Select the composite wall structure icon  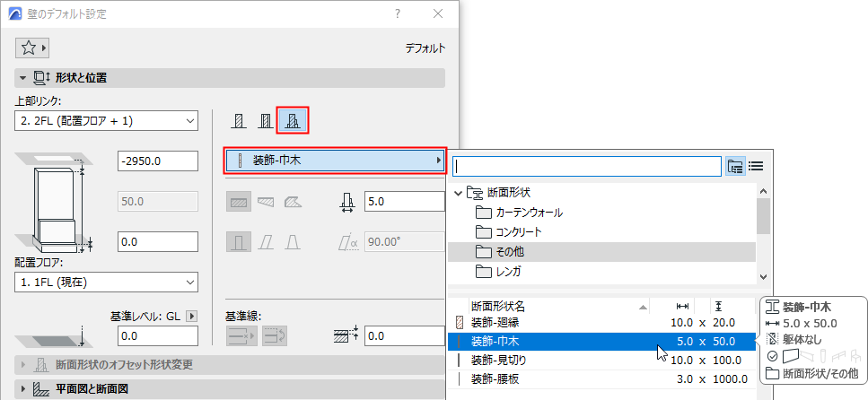tap(265, 120)
